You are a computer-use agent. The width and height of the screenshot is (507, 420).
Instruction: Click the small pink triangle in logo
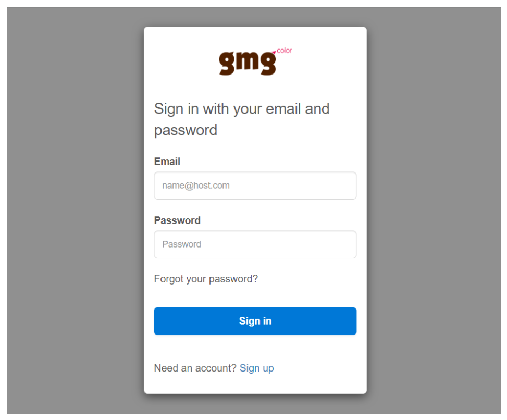274,52
